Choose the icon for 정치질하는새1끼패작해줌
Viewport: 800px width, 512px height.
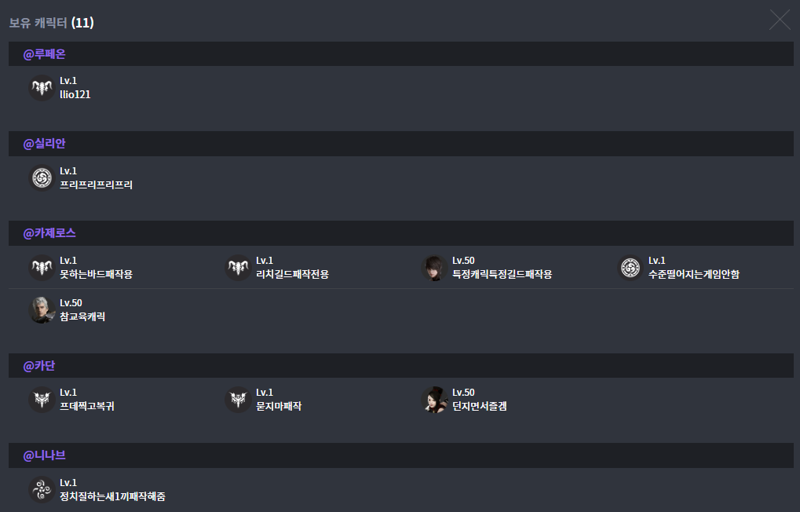pyautogui.click(x=42, y=490)
